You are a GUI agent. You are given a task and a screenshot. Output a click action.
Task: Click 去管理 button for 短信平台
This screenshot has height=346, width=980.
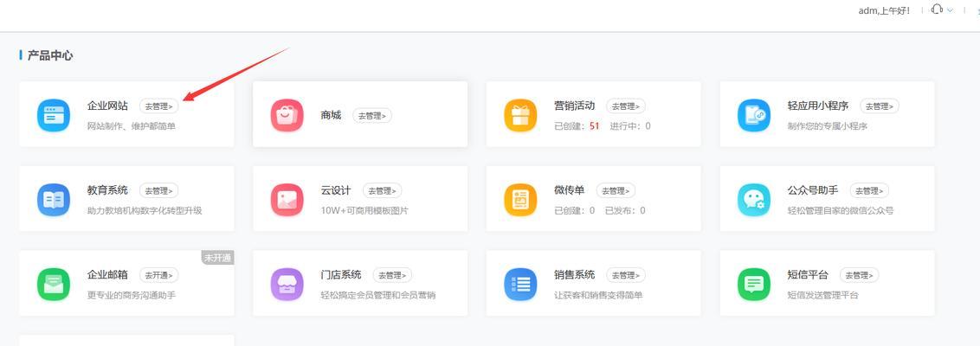[860, 275]
